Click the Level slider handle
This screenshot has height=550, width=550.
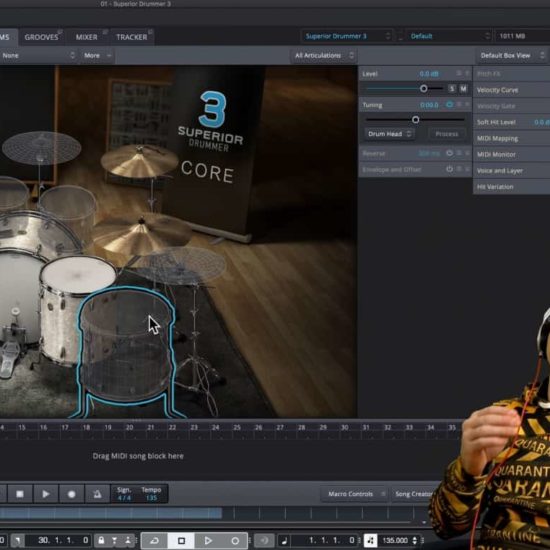[x=423, y=88]
